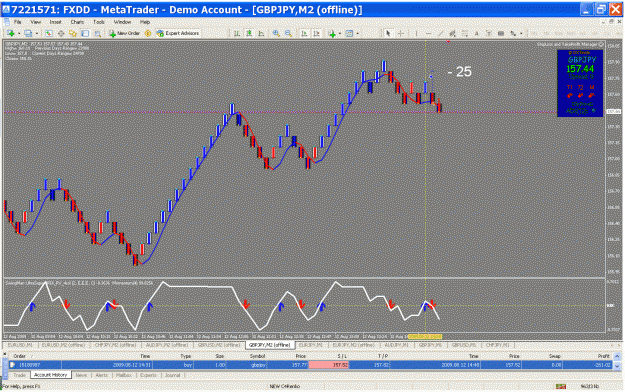Open the News terminal tab

coord(81,375)
